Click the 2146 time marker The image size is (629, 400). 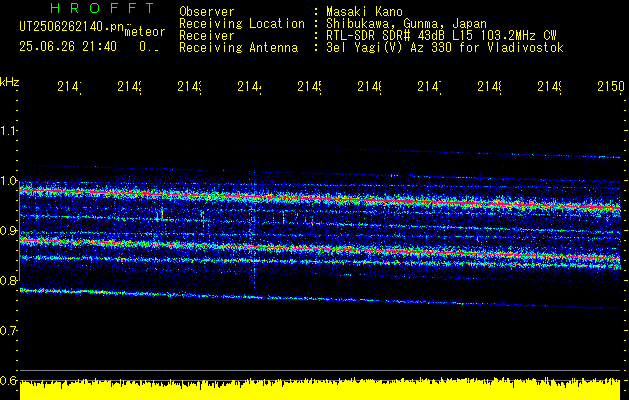369,86
